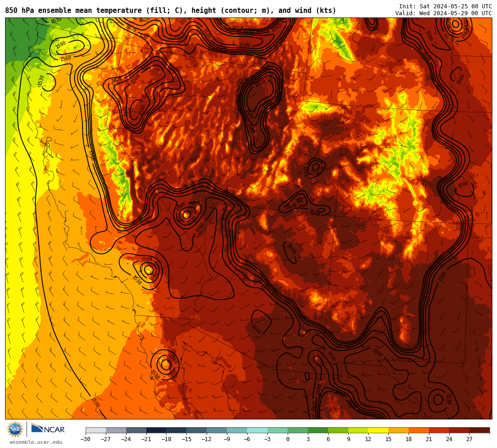Click the NCAR logo
This screenshot has height=448, width=497.
coord(48,429)
